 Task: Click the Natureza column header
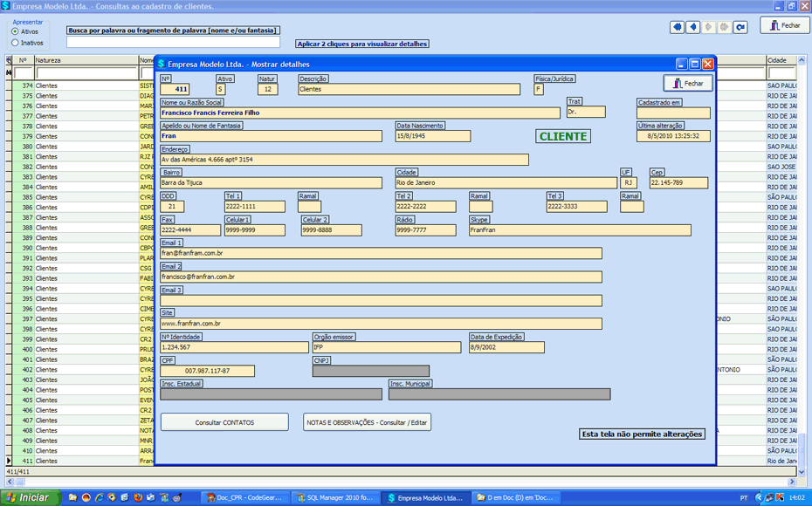pos(86,60)
